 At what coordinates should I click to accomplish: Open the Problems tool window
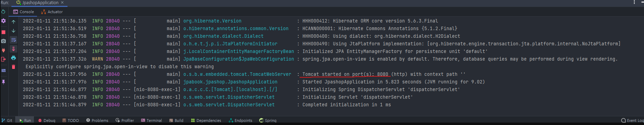pos(97,120)
